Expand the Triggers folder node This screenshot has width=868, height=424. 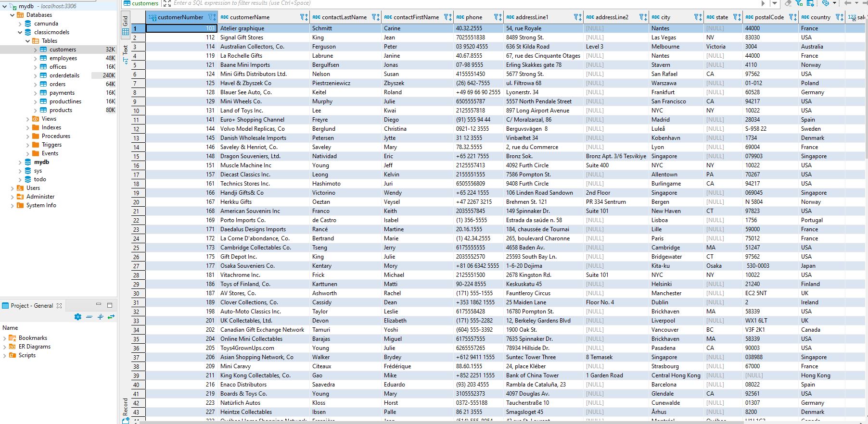tap(27, 145)
